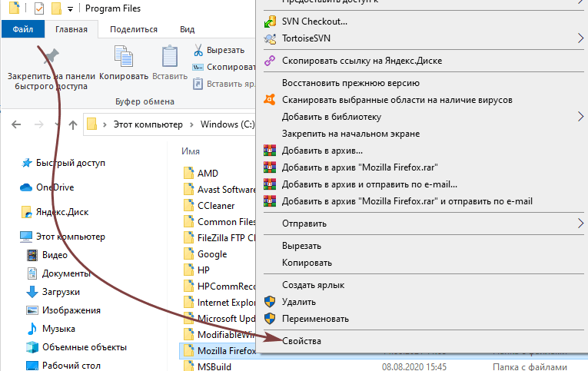Go forward with the right arrow button
Viewport: 588px width, 371px height.
click(39, 124)
